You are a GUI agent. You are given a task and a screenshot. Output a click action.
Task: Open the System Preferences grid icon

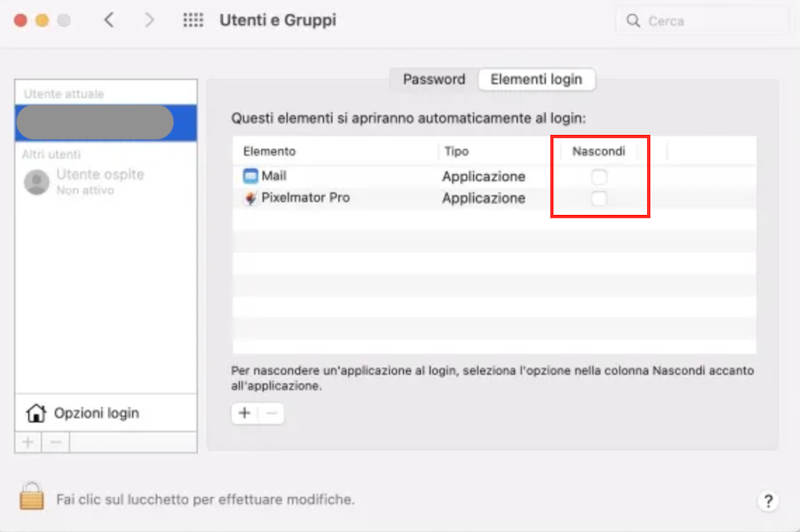pos(192,20)
